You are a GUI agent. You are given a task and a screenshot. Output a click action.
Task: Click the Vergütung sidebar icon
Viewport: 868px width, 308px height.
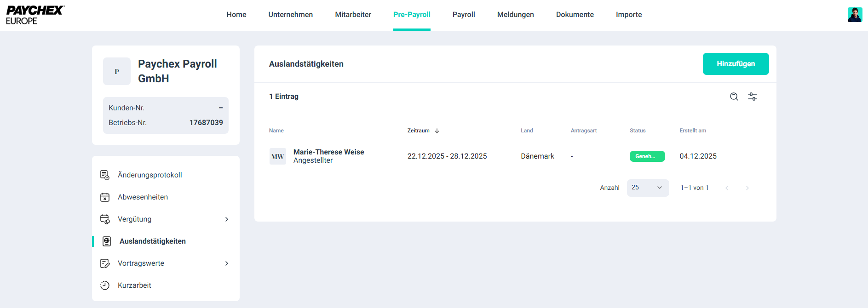tap(105, 219)
